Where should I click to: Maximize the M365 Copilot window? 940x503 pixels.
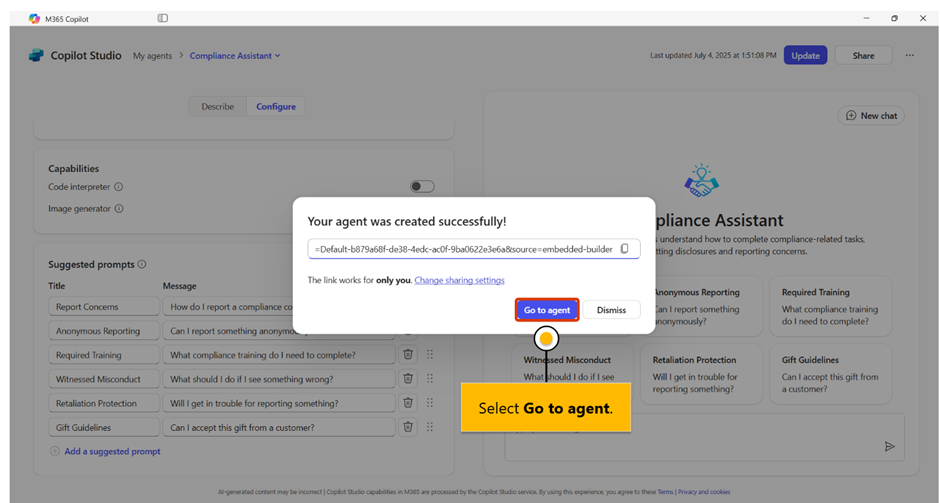point(894,18)
